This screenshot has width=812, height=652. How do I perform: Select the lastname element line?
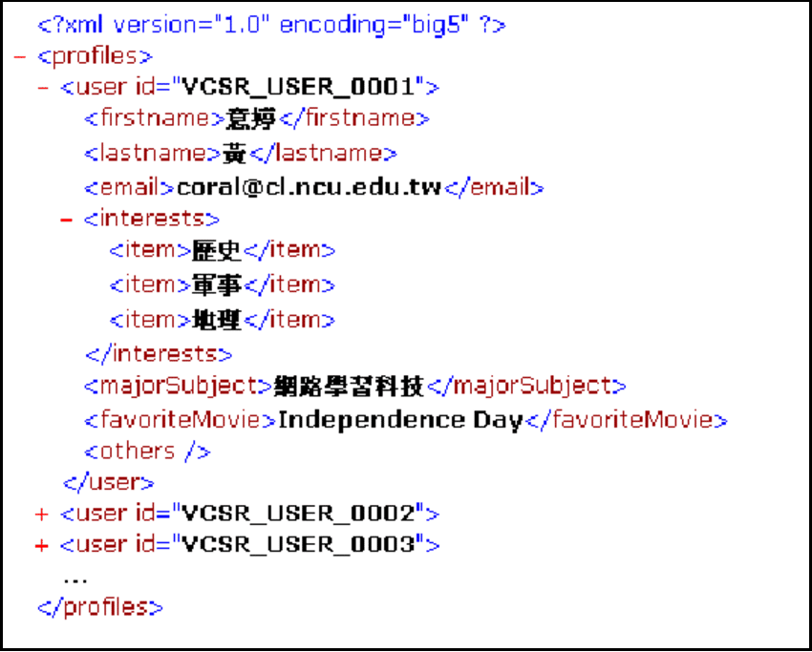coord(241,153)
